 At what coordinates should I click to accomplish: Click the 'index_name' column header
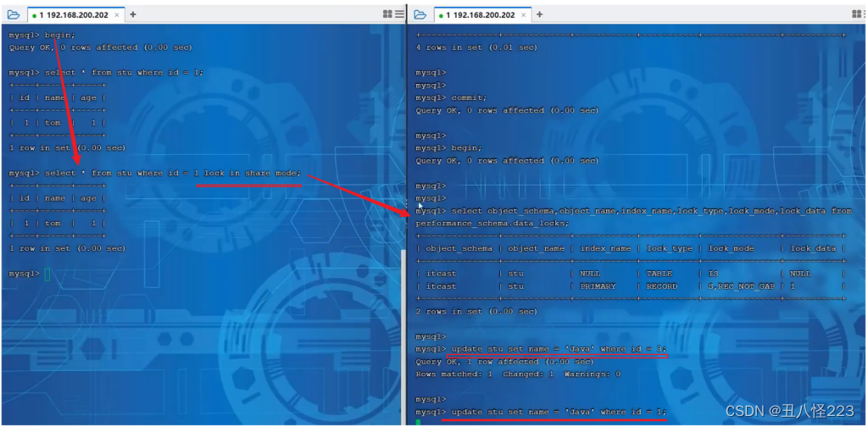click(x=605, y=248)
